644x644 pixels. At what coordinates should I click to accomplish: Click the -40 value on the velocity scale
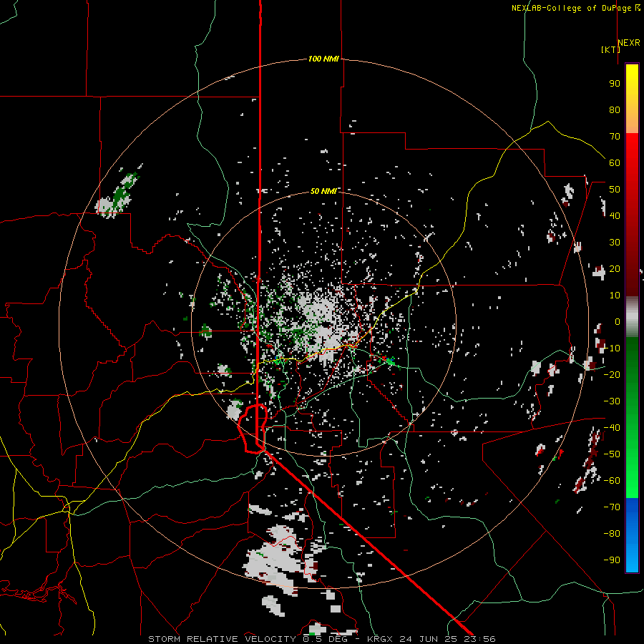tap(612, 428)
